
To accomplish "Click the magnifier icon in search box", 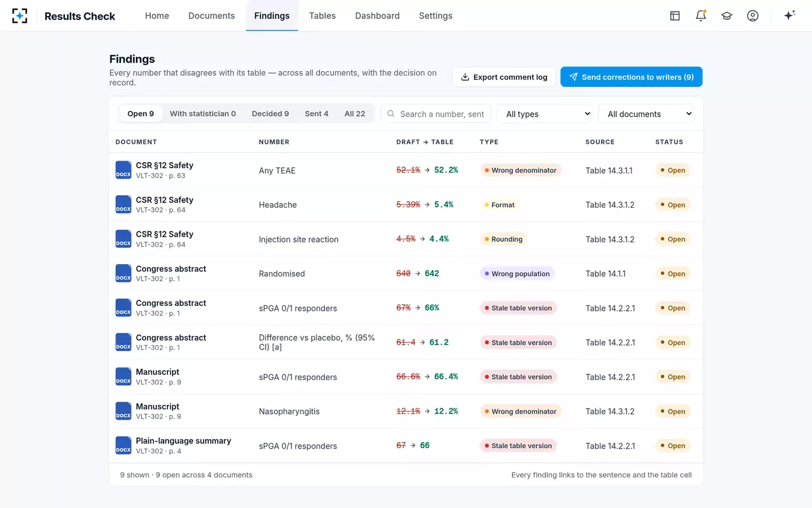I will [391, 114].
